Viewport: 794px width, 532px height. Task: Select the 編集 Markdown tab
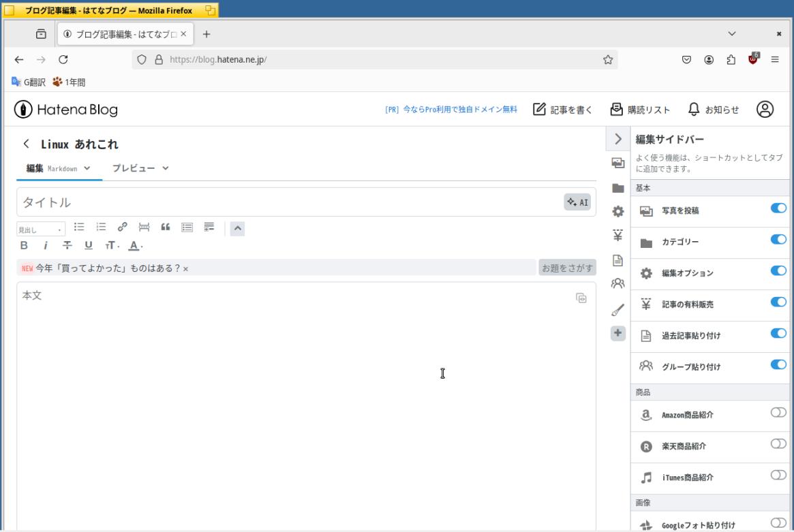tap(58, 168)
